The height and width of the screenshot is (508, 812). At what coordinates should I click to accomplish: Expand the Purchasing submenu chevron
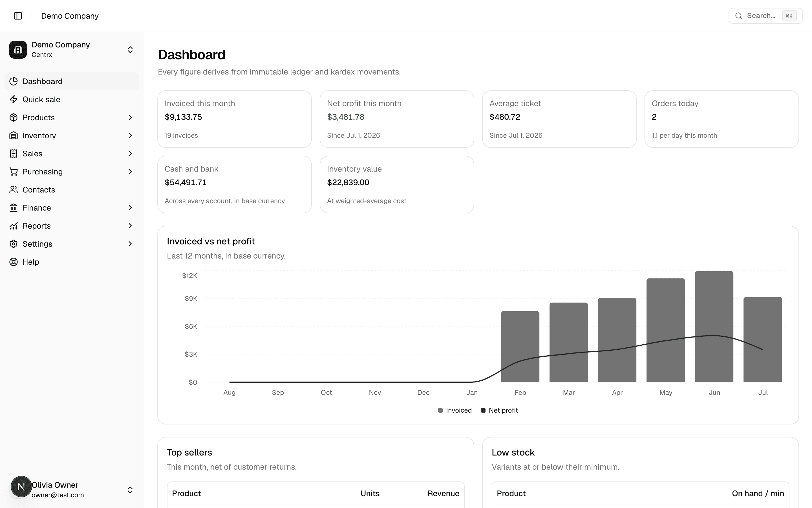(x=130, y=172)
